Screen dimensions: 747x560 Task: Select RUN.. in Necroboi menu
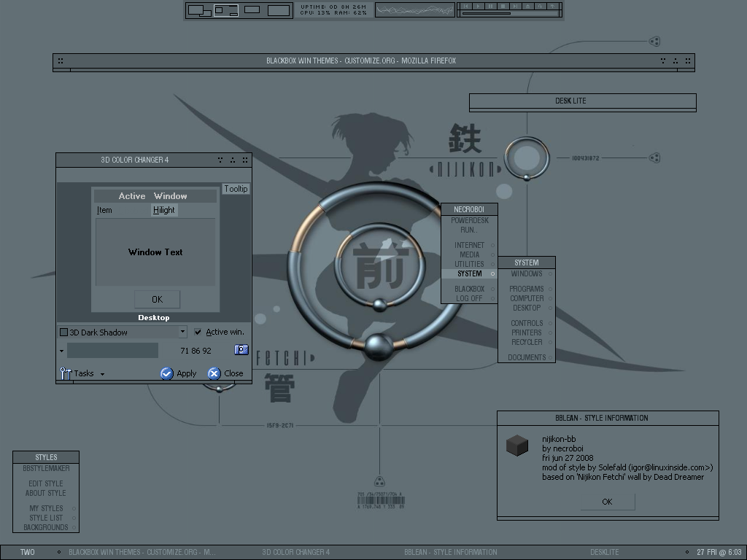(469, 230)
